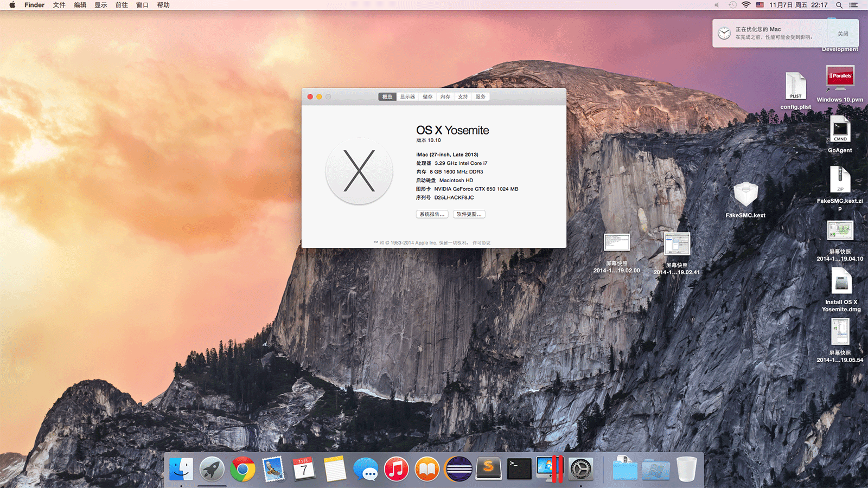Image resolution: width=868 pixels, height=488 pixels.
Task: Open the 许可协议 license agreement link
Action: pyautogui.click(x=481, y=243)
